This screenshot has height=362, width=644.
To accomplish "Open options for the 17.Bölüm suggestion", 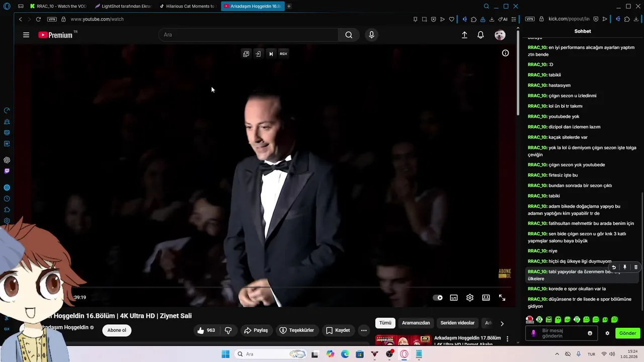I will [x=507, y=339].
